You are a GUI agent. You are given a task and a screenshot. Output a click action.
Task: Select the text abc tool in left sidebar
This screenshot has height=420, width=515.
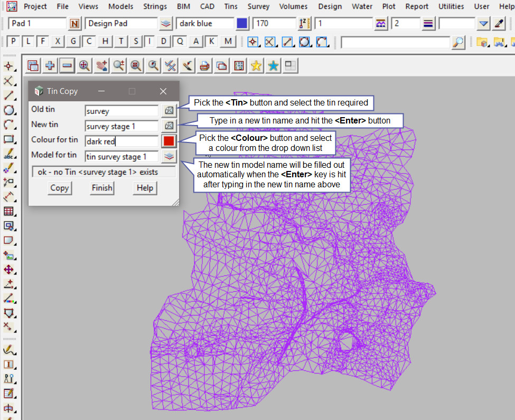(8, 154)
